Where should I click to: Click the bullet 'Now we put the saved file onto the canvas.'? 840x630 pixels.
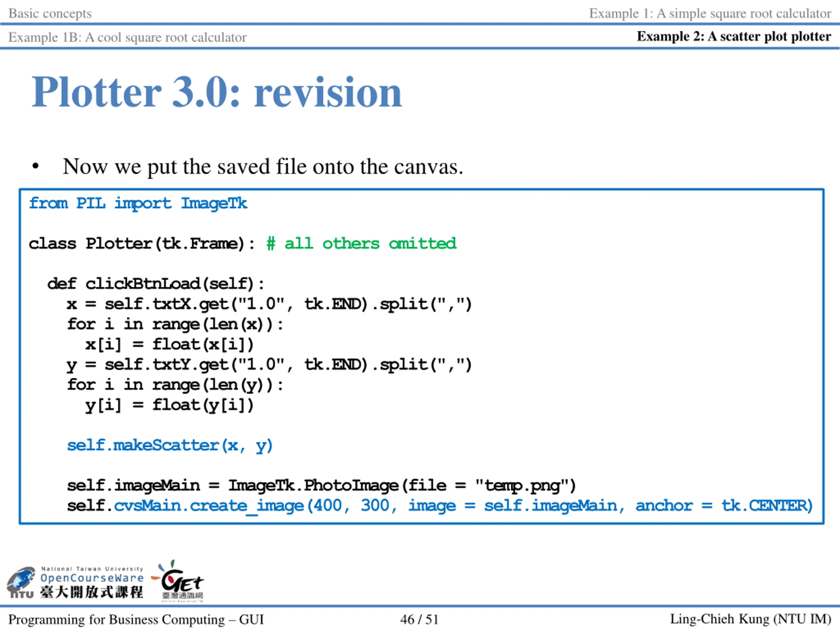tap(263, 166)
